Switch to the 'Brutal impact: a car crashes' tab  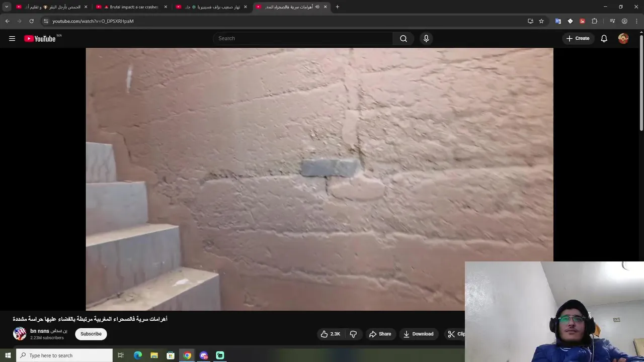[x=132, y=7]
